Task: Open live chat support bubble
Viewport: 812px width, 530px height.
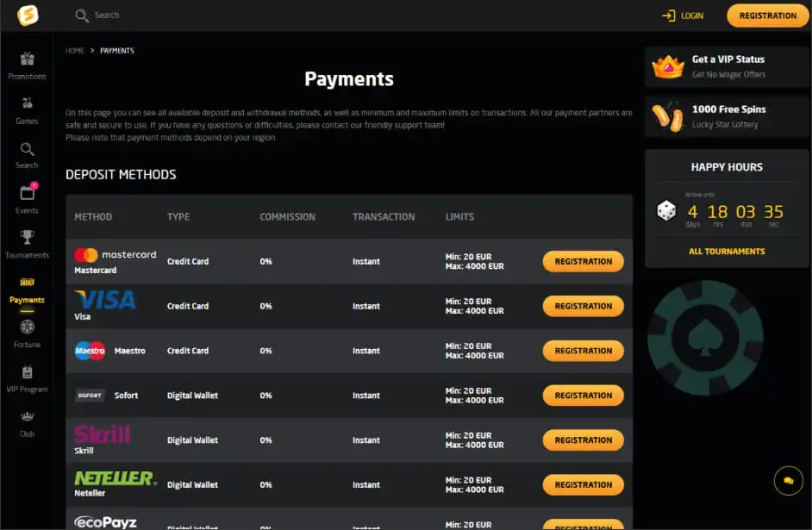Action: click(x=788, y=480)
